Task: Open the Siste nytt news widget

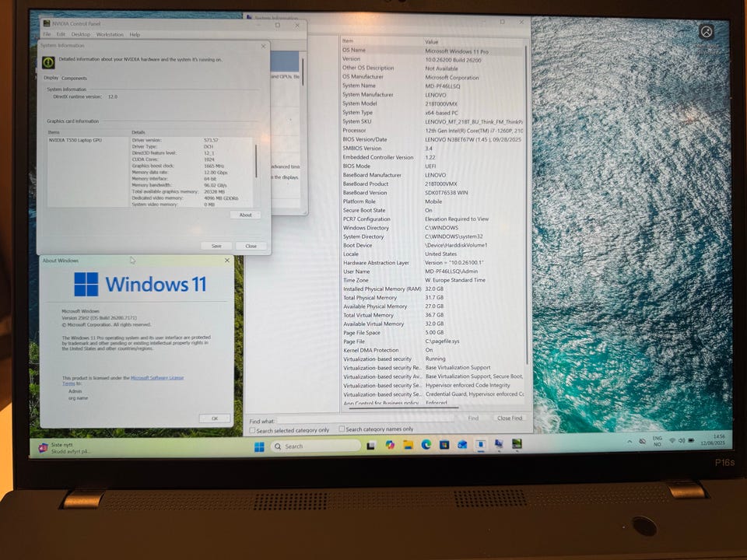Action: (x=64, y=448)
